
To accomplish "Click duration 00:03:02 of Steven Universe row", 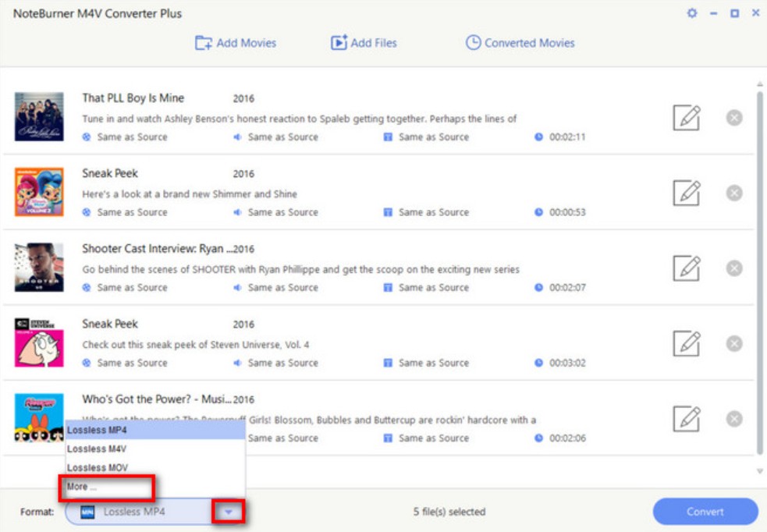I will (567, 363).
